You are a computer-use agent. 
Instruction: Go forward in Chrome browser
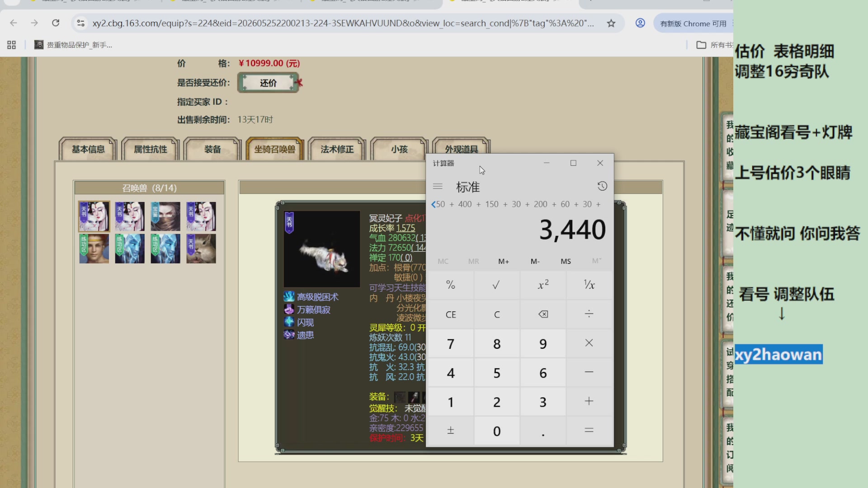34,23
